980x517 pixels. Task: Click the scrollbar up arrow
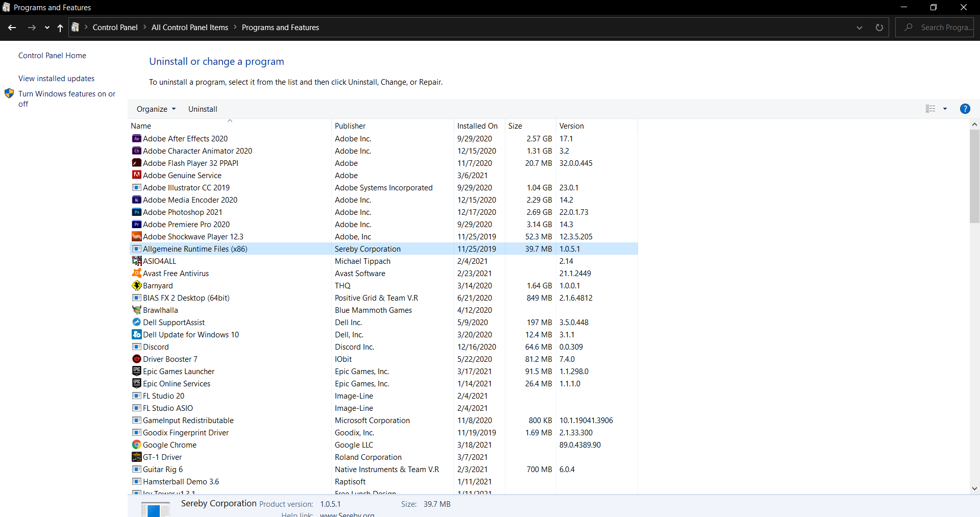[974, 124]
